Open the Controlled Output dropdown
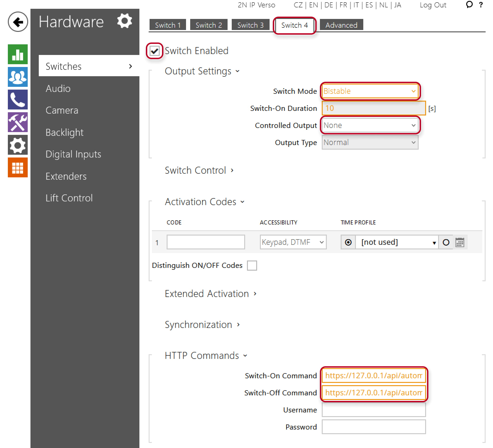The image size is (493, 448). point(370,125)
